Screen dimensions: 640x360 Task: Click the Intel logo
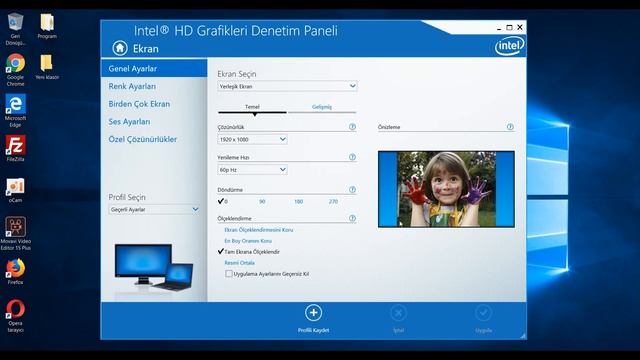click(509, 46)
